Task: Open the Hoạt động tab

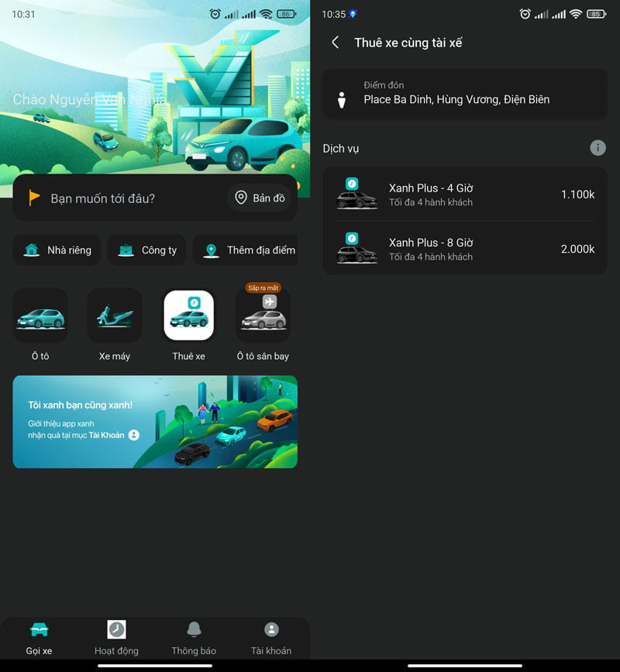Action: (116, 637)
